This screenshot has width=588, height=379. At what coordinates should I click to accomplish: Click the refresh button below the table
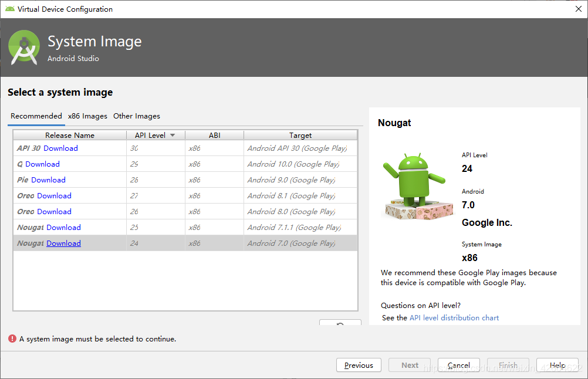340,323
